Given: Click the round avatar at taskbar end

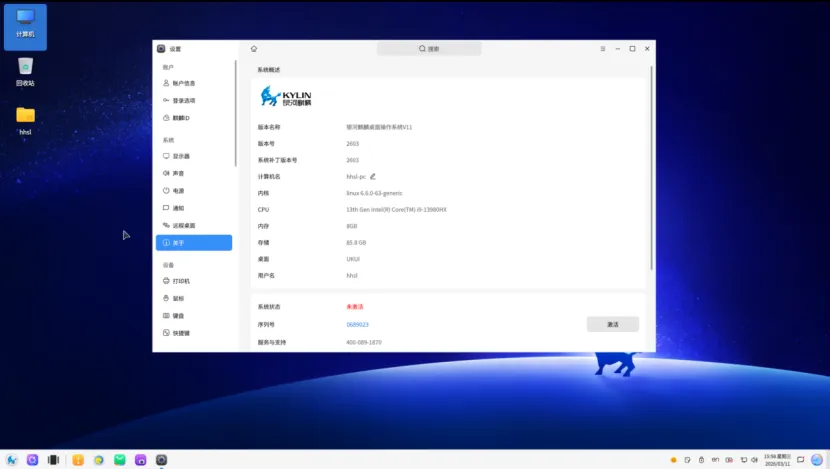Looking at the screenshot, I should click(817, 460).
